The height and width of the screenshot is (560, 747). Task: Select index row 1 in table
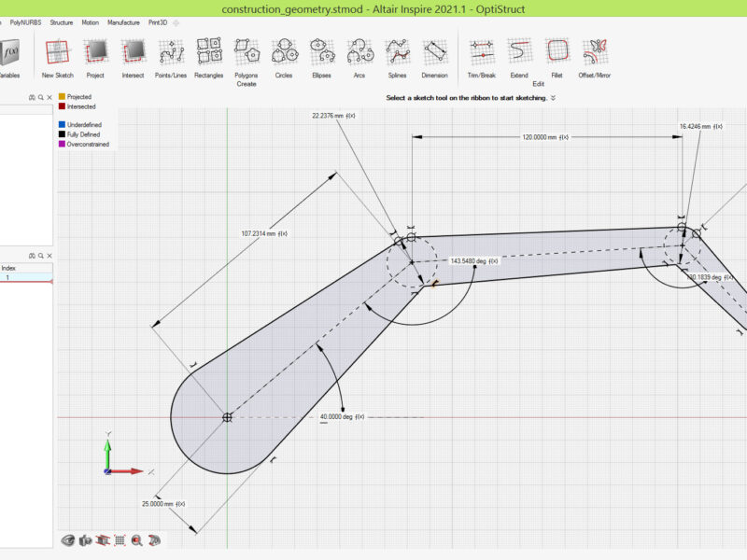(26, 277)
